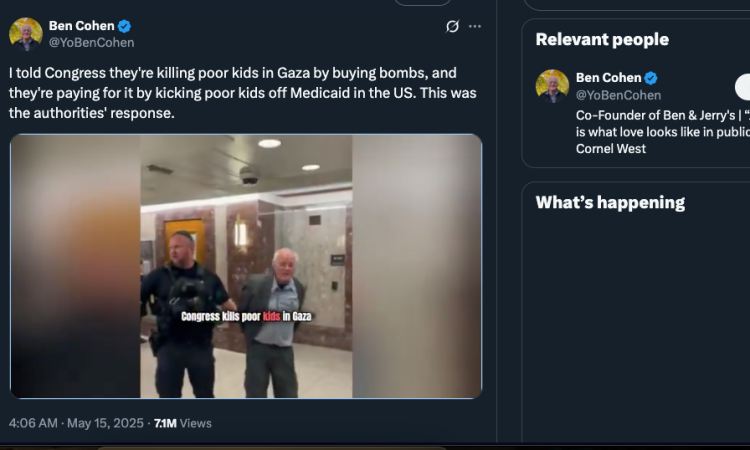The height and width of the screenshot is (450, 750).
Task: Click the 7.1M Views count
Action: (x=181, y=423)
